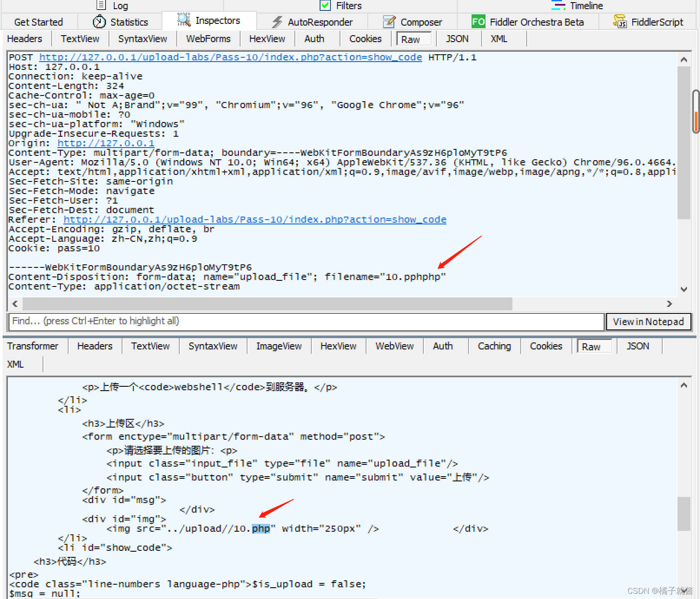The width and height of the screenshot is (700, 599).
Task: Click the Composer pencil icon
Action: coord(390,22)
